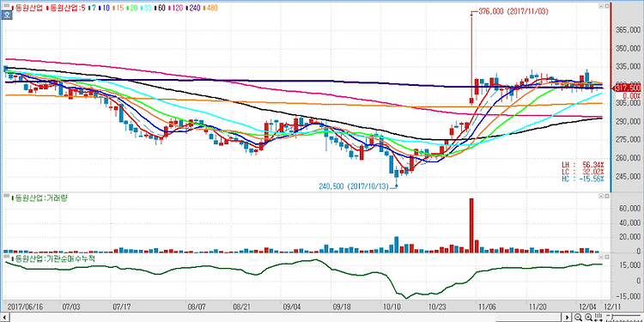Viewport: 644px width, 322px height.
Task: Select the 동원산업:5 moving average legend
Action: click(66, 8)
